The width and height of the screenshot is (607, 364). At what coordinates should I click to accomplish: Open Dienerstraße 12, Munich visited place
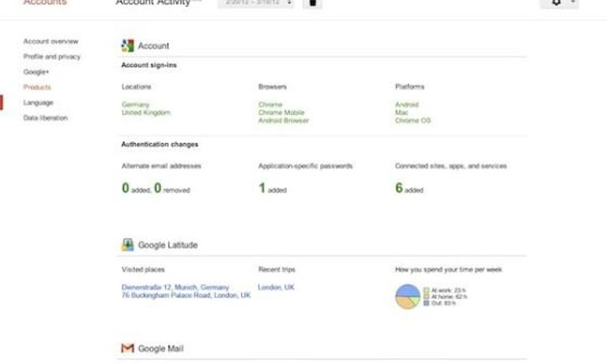(175, 287)
